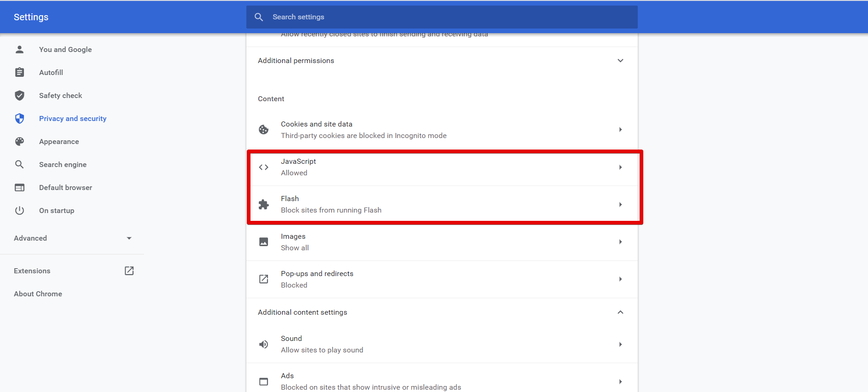This screenshot has height=392, width=868.
Task: Open the Cookies and site data row
Action: click(442, 130)
